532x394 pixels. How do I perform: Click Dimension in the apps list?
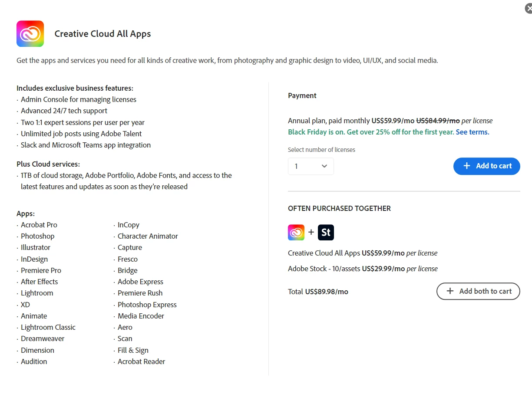[x=38, y=350]
